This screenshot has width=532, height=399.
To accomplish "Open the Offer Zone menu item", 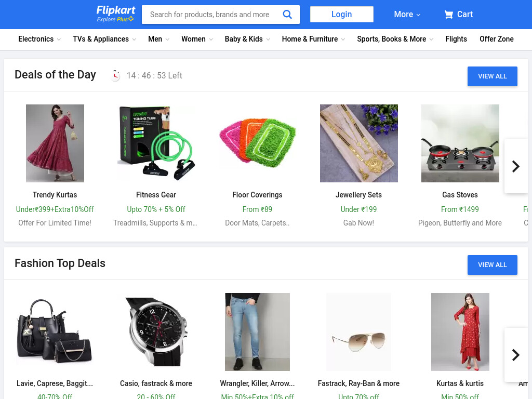I will point(496,39).
